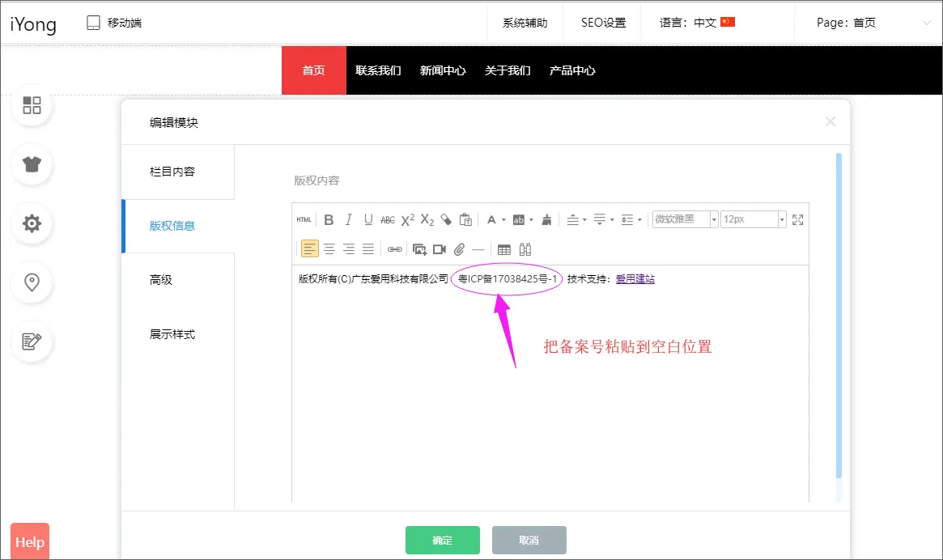
Task: Expand the Page: 首页 dropdown
Action: tap(927, 23)
